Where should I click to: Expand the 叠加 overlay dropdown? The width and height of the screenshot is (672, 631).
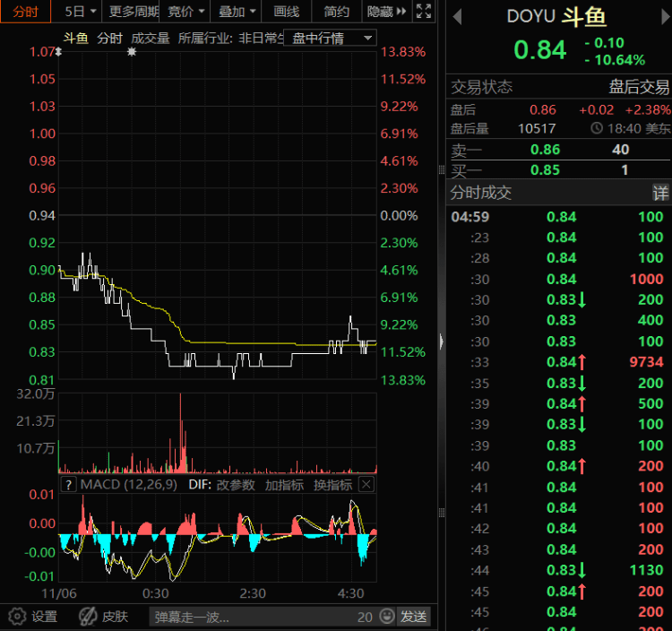click(237, 11)
